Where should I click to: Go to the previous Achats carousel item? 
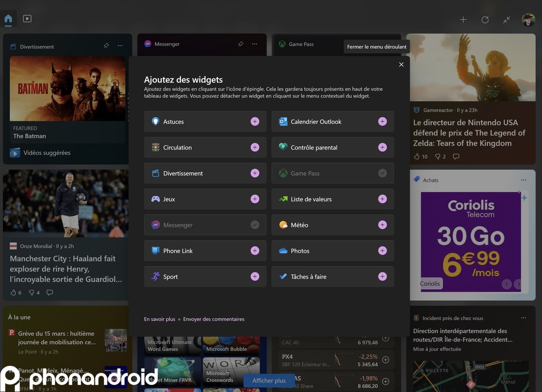click(507, 284)
